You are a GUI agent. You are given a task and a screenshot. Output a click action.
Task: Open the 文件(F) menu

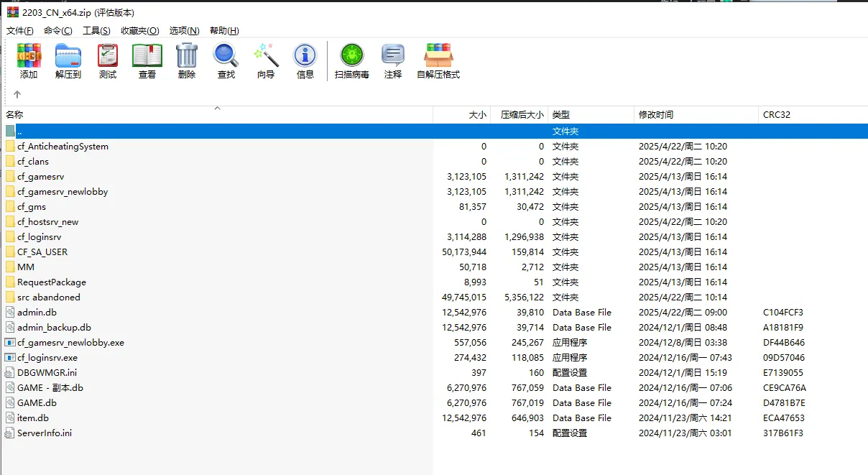pos(20,30)
